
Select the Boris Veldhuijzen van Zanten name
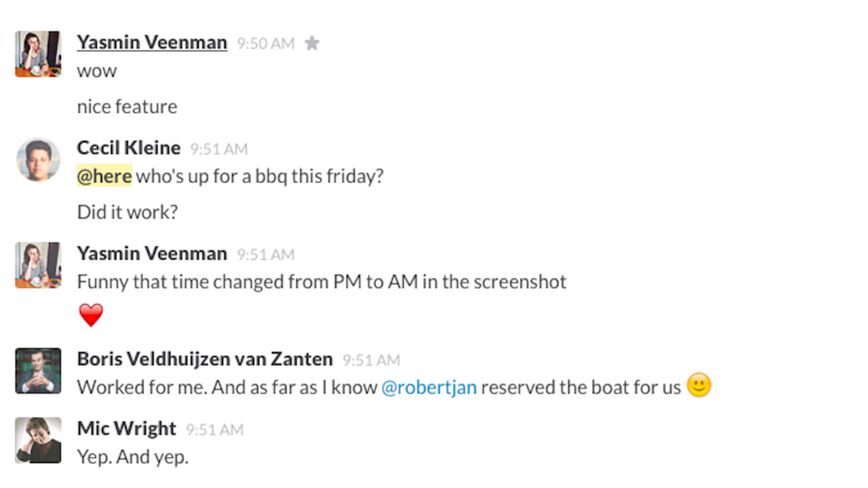[x=205, y=359]
